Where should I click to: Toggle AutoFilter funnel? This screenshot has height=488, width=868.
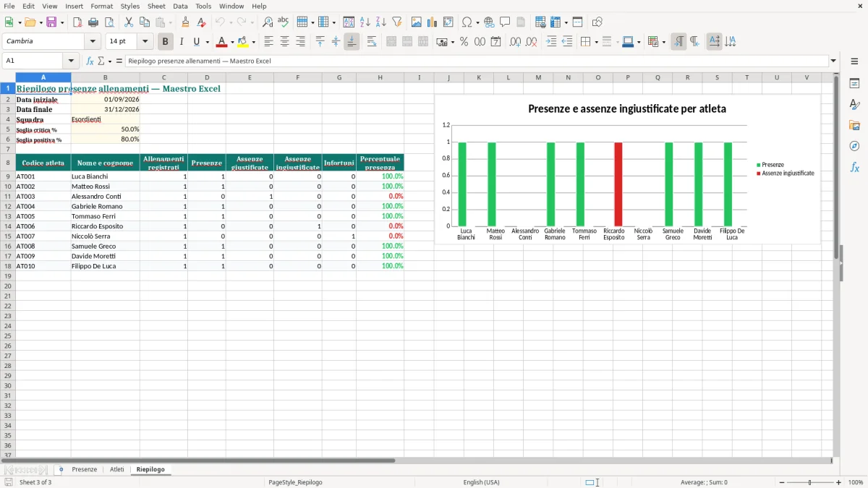click(397, 22)
